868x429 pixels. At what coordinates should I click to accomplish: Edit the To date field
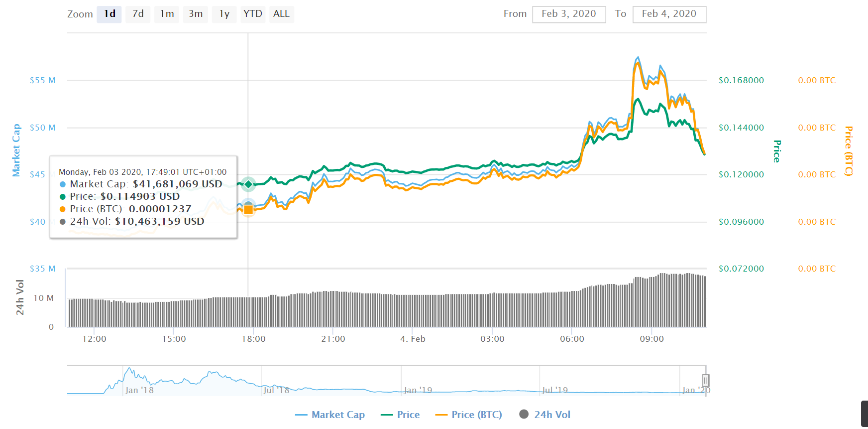click(669, 14)
